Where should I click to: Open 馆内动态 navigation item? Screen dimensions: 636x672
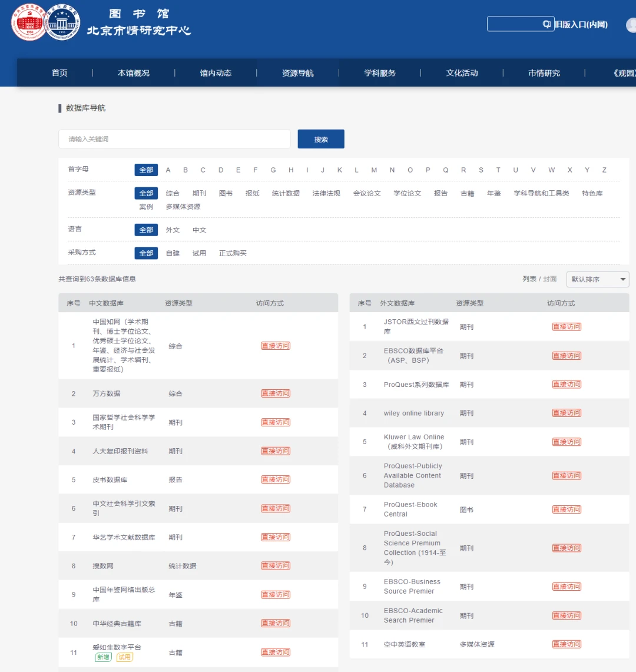click(216, 73)
